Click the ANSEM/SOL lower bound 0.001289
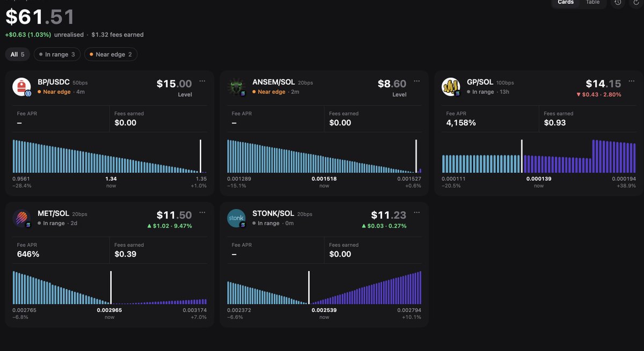Viewport: 644px width, 351px height. 239,179
